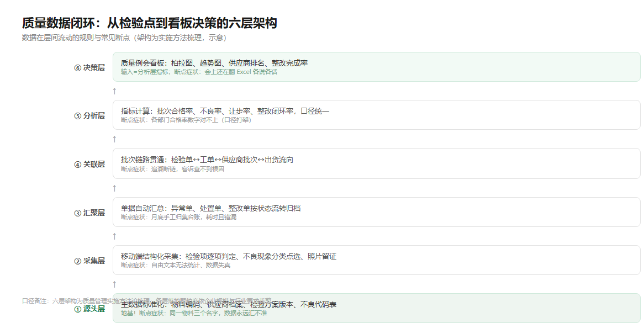The height and width of the screenshot is (323, 644).
Task: Select the ④ 关联层 label
Action: pyautogui.click(x=89, y=164)
